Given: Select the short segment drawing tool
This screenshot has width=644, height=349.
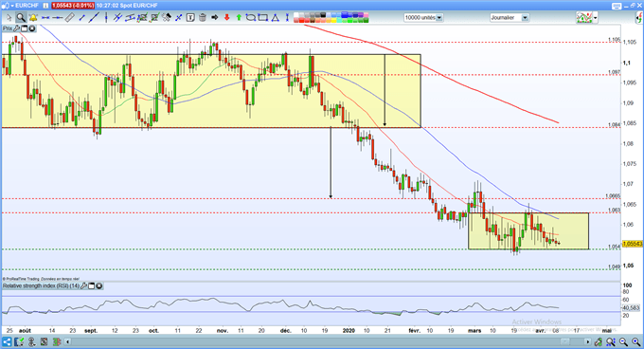Looking at the screenshot, I should (x=81, y=18).
